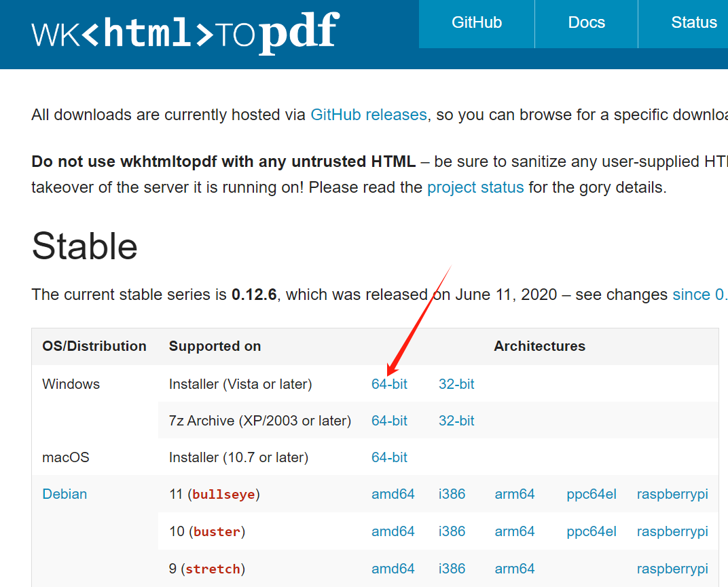Download Debian 10 buster raspberrypi package

(x=672, y=531)
